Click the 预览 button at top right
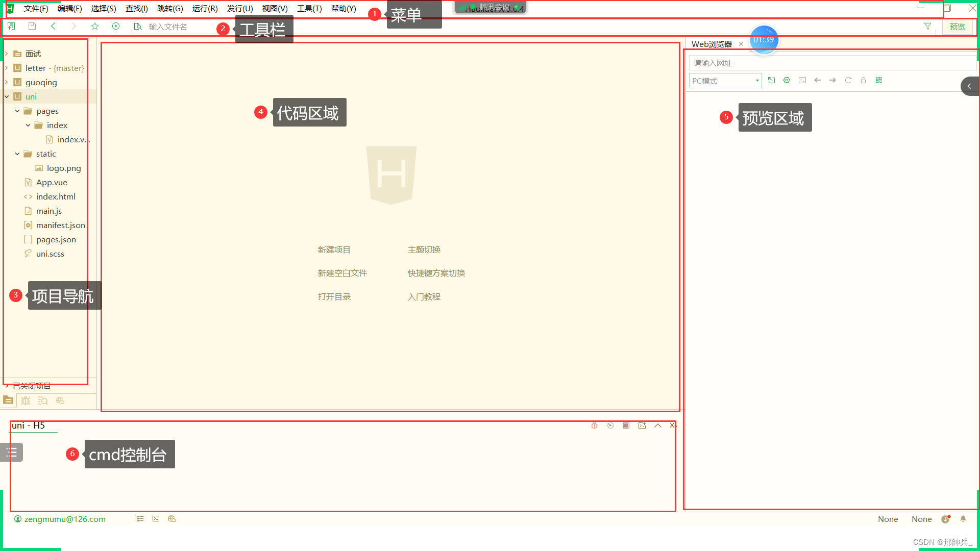This screenshot has width=980, height=551. pos(958,27)
